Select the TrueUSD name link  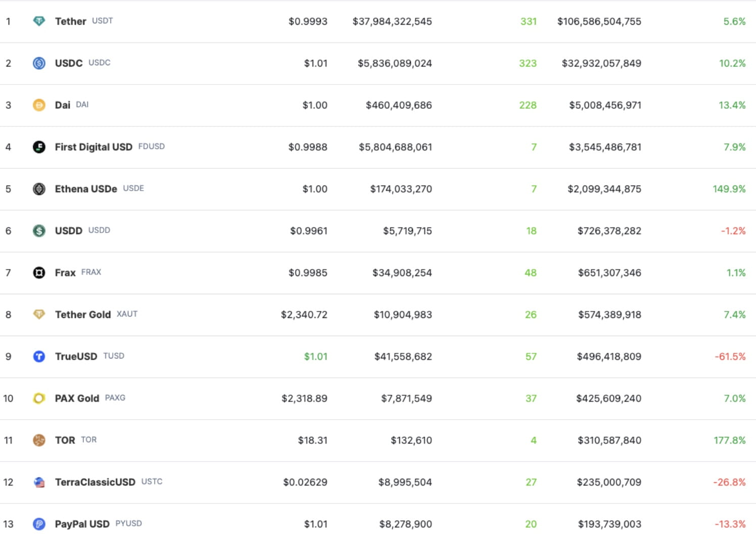pos(76,356)
